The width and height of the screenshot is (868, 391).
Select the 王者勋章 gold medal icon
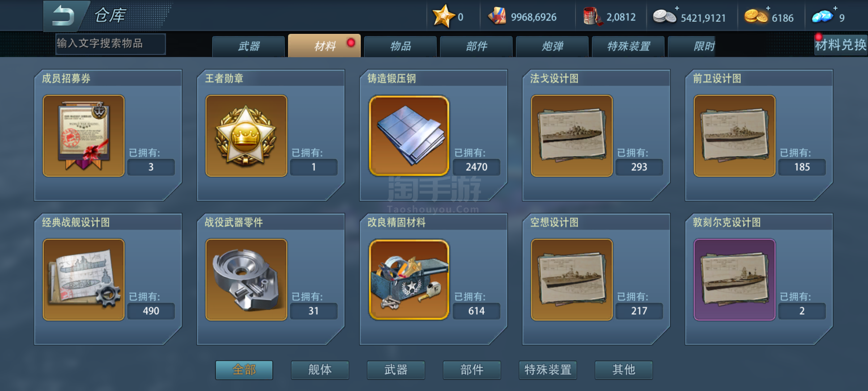click(246, 136)
